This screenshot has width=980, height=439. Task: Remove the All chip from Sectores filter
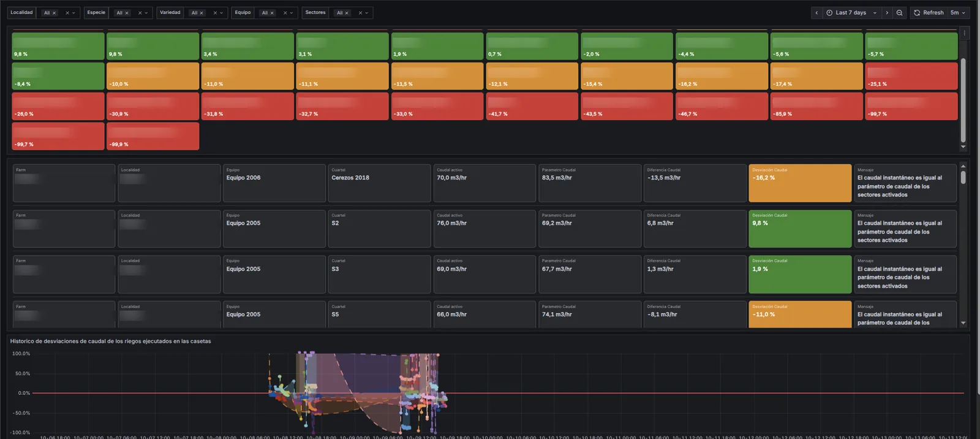click(x=347, y=13)
